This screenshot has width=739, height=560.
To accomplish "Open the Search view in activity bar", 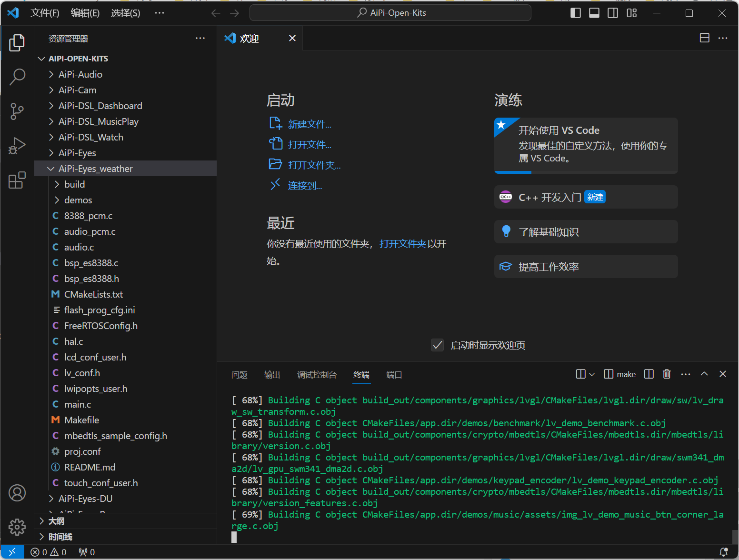I will click(17, 77).
